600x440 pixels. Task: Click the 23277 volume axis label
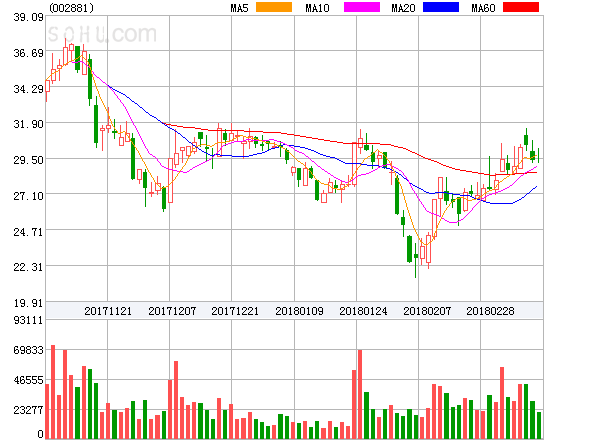click(28, 410)
